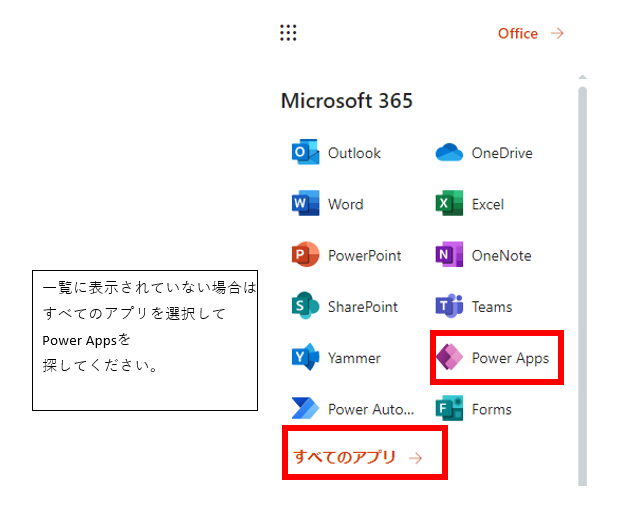Open the すべてのアプリ link
This screenshot has height=527, width=643.
click(x=344, y=457)
